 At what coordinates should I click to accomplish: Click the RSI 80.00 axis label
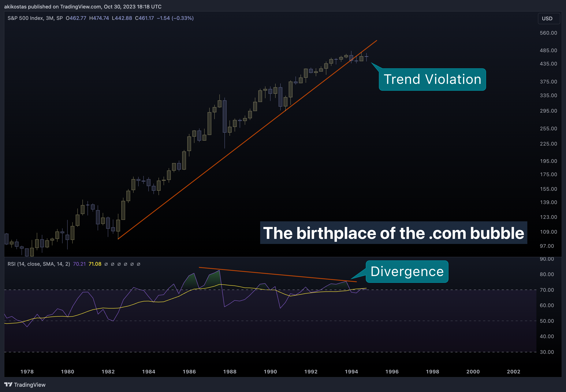pyautogui.click(x=547, y=274)
